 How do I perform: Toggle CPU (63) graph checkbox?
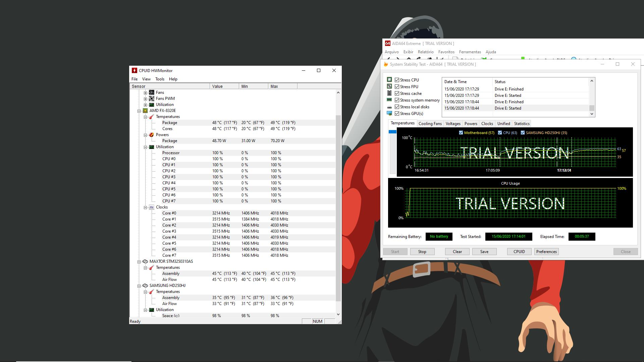point(500,133)
